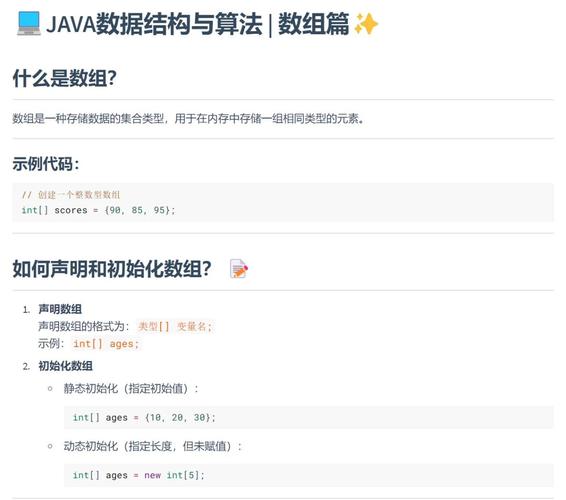Click the title JAVA数据结构与算法 | 数组篇
The width and height of the screenshot is (566, 500).
pyautogui.click(x=197, y=24)
